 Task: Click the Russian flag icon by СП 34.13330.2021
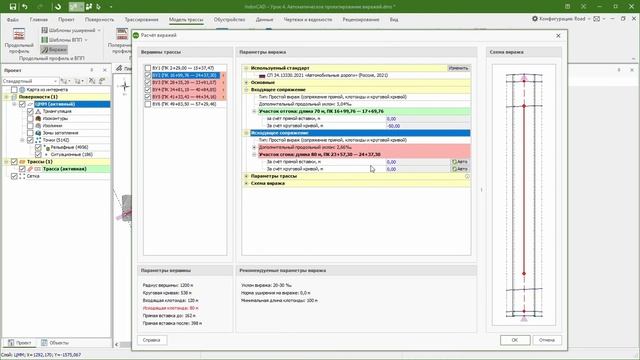click(x=262, y=76)
